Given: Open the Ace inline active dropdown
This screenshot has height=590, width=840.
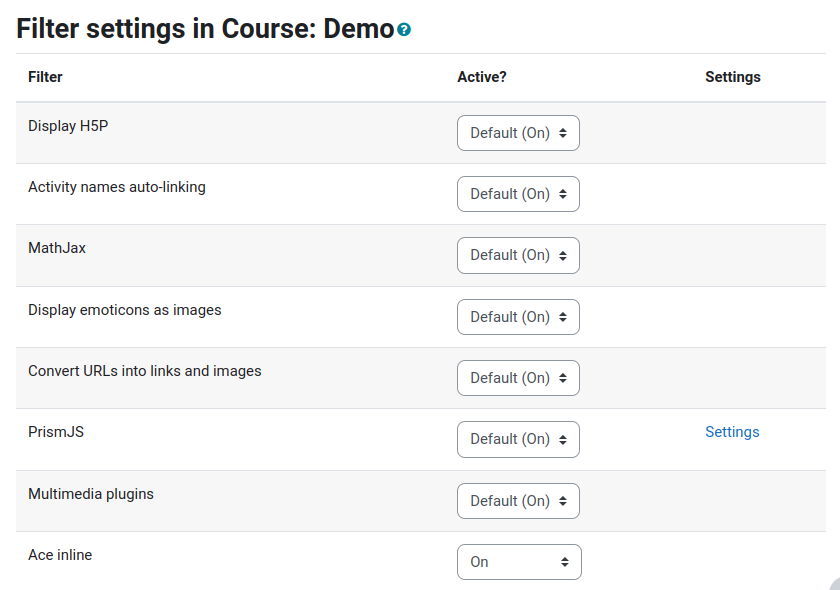Looking at the screenshot, I should coord(519,561).
